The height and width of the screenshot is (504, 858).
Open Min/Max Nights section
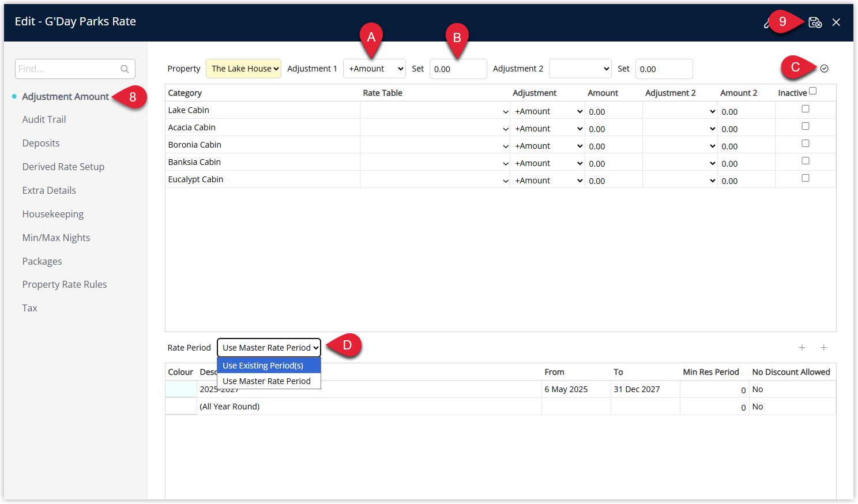(x=56, y=238)
